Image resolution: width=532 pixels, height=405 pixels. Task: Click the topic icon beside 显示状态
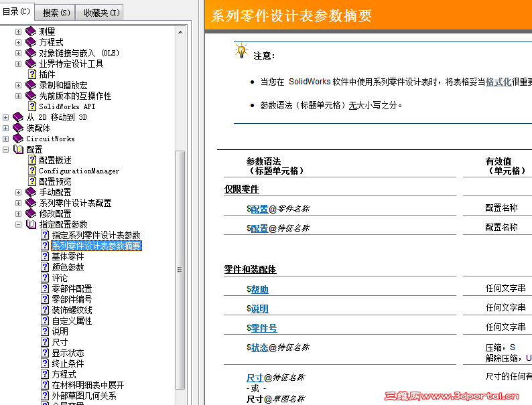(45, 353)
